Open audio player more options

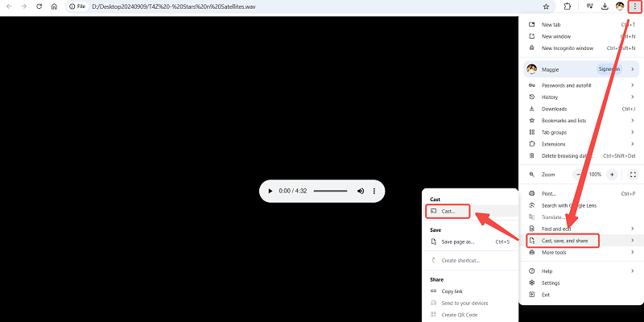[x=374, y=191]
